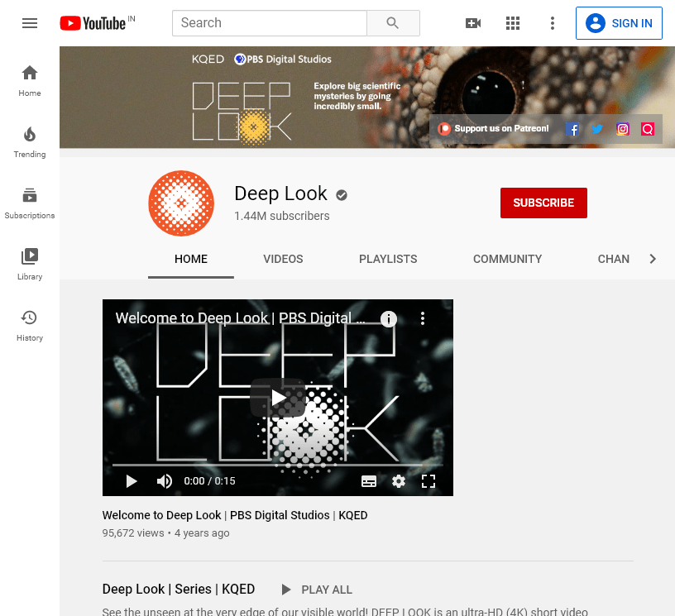Open the partially shown CHAN tab
Screen dimensions: 675x616
tap(614, 259)
